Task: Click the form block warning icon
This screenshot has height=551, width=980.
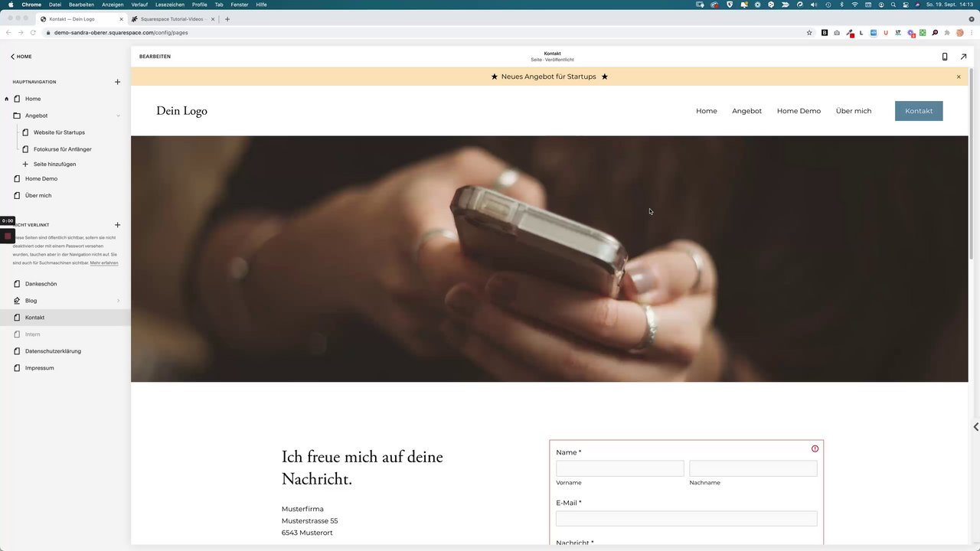Action: (815, 448)
